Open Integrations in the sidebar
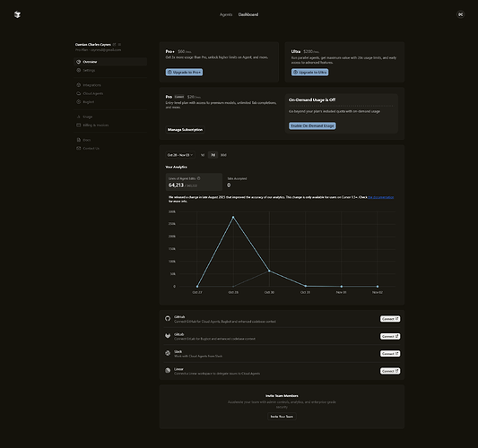This screenshot has width=478, height=448. coord(110,85)
